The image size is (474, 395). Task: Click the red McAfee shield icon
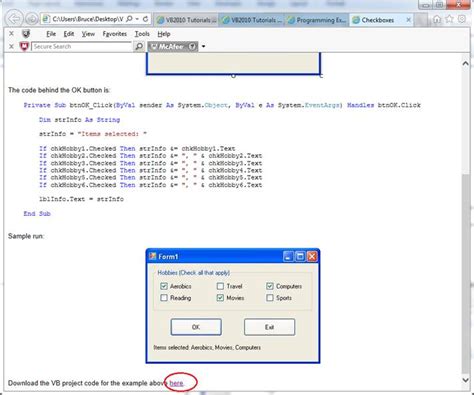click(24, 46)
